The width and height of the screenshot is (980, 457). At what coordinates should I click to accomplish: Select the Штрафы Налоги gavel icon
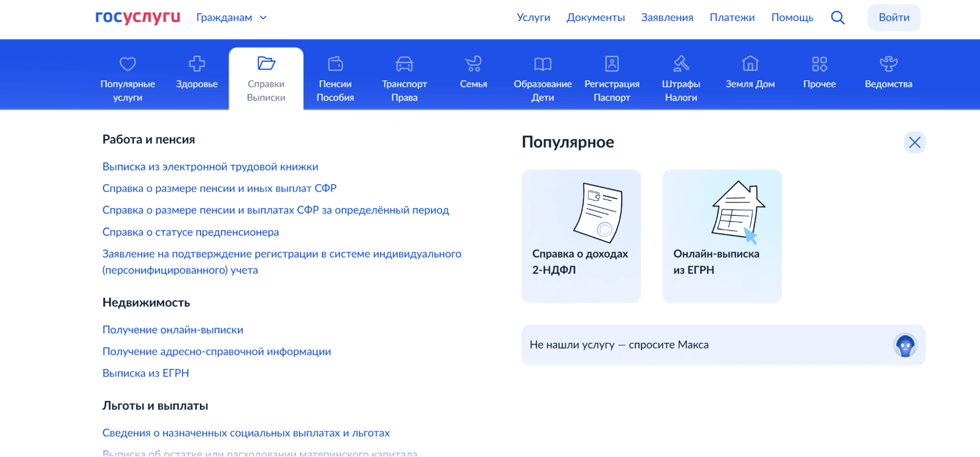pos(681,64)
